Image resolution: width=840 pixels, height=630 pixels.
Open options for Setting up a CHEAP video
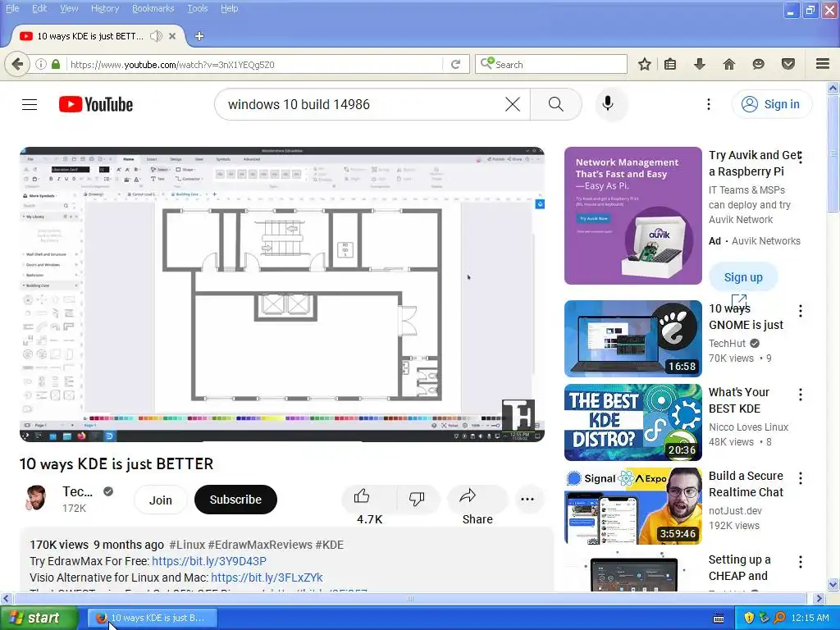click(801, 562)
